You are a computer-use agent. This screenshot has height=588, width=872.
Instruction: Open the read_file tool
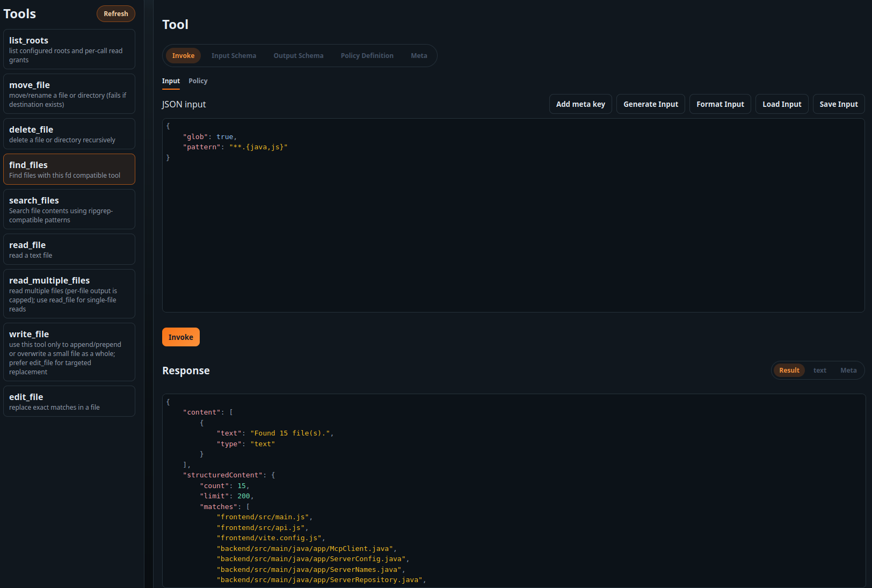coord(69,249)
